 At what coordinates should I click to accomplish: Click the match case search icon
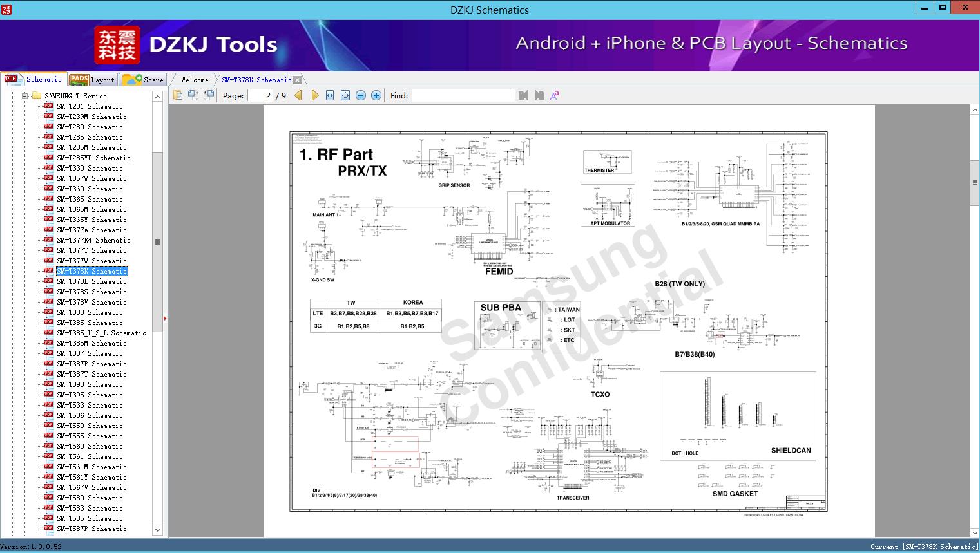(x=554, y=95)
